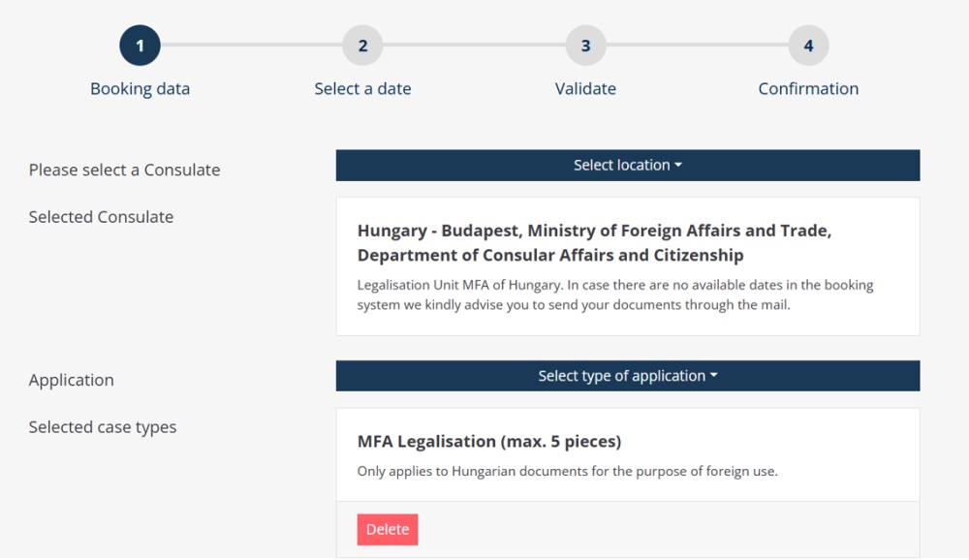Click the 'MFA Legalisation (max. 5 pieces)' heading

(489, 442)
